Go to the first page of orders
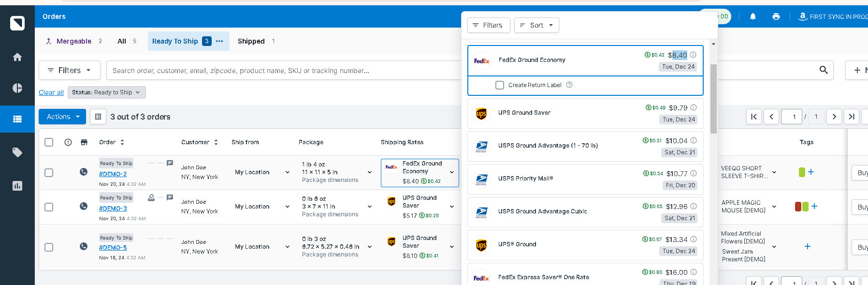 click(754, 117)
